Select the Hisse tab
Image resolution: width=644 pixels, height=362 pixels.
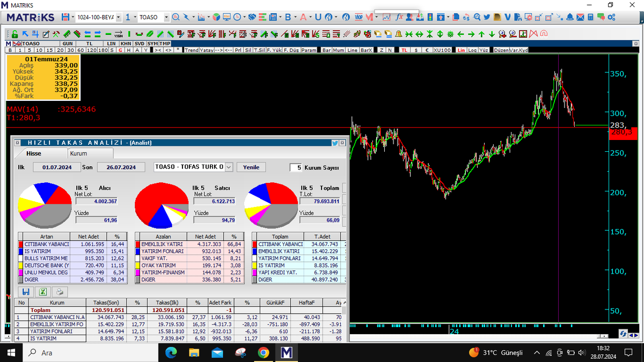pos(34,153)
